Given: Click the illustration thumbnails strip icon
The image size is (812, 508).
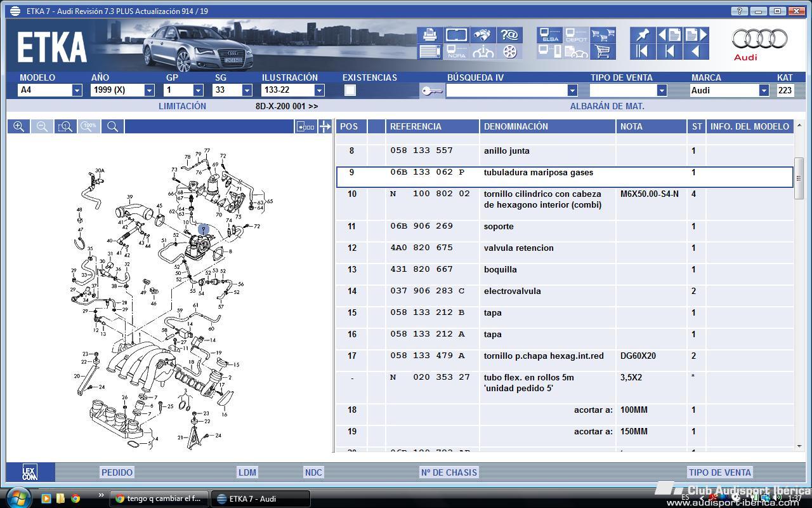Looking at the screenshot, I should pyautogui.click(x=306, y=126).
